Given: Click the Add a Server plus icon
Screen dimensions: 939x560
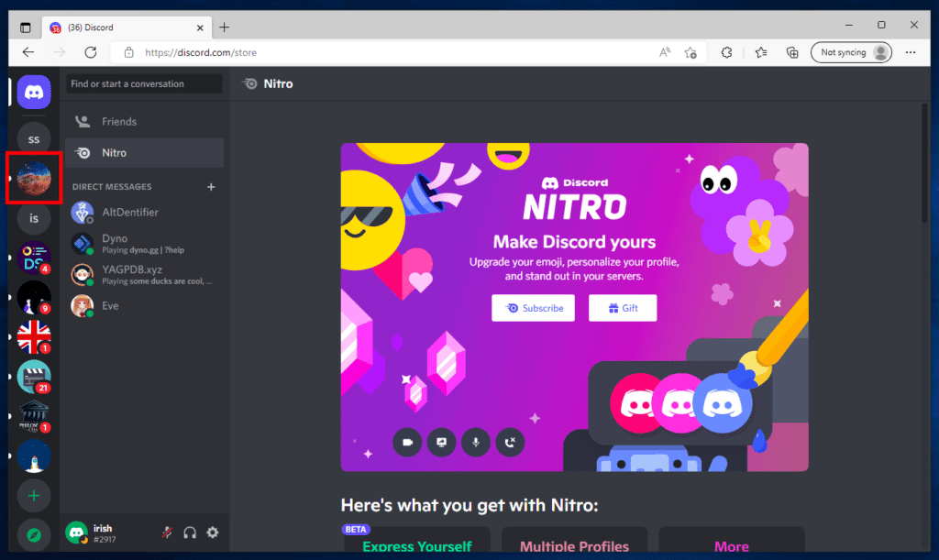Looking at the screenshot, I should [34, 496].
